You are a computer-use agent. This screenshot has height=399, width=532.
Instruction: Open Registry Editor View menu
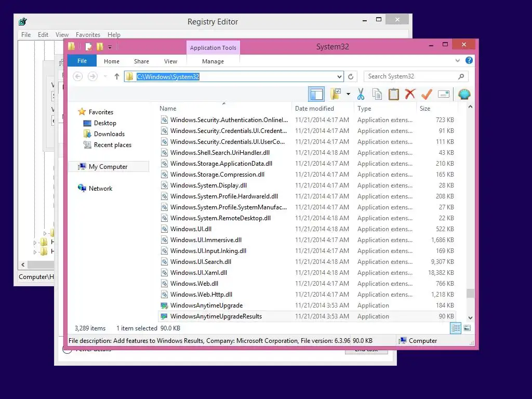62,35
